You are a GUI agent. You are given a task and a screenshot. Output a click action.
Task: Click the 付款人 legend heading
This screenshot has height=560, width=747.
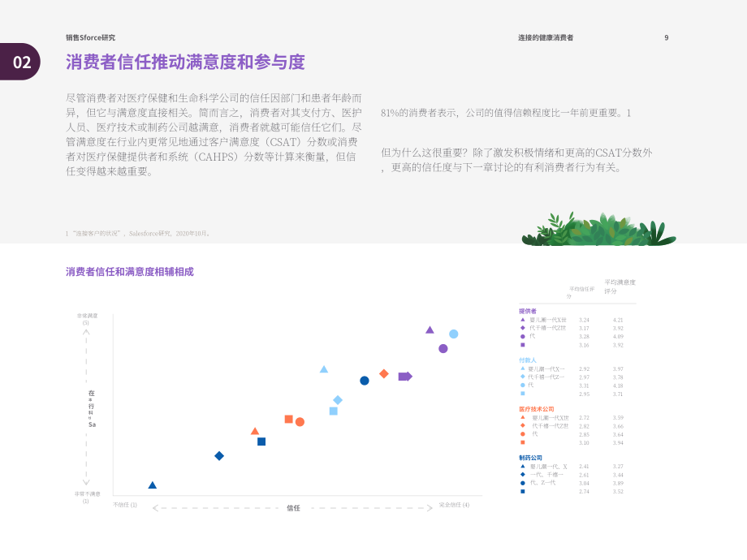[x=528, y=360]
